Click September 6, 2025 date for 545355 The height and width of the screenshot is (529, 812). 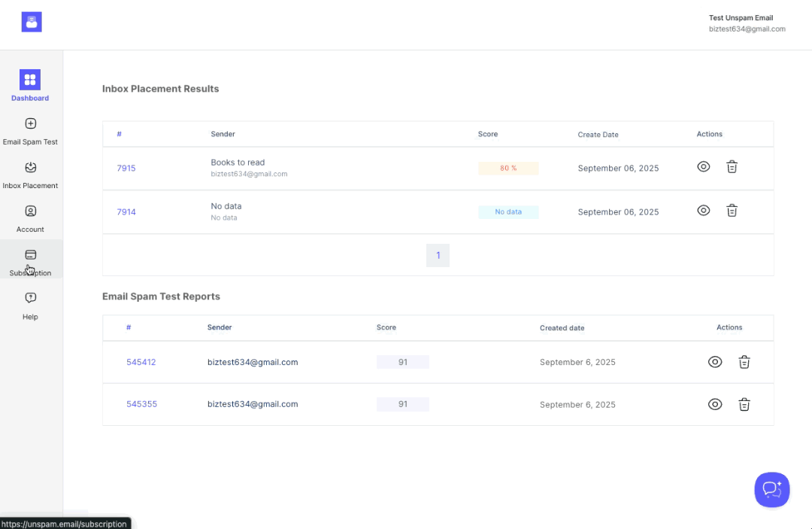pyautogui.click(x=577, y=405)
